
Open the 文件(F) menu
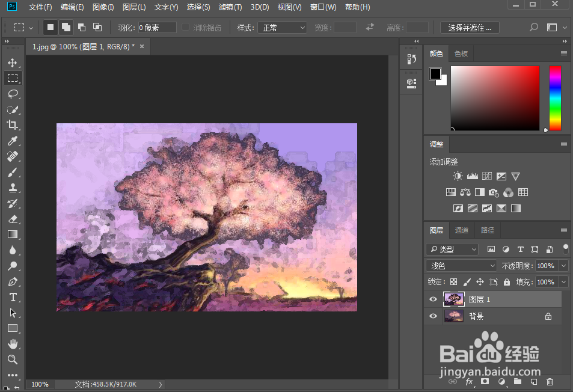click(x=40, y=7)
